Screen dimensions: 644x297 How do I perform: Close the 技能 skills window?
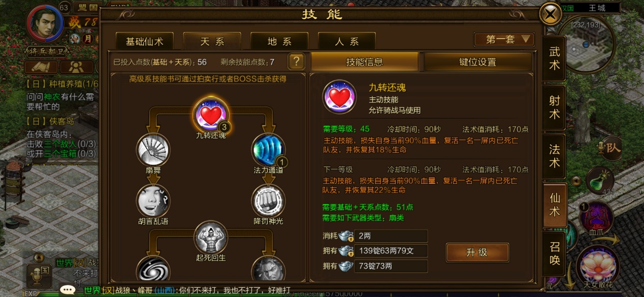coord(550,14)
